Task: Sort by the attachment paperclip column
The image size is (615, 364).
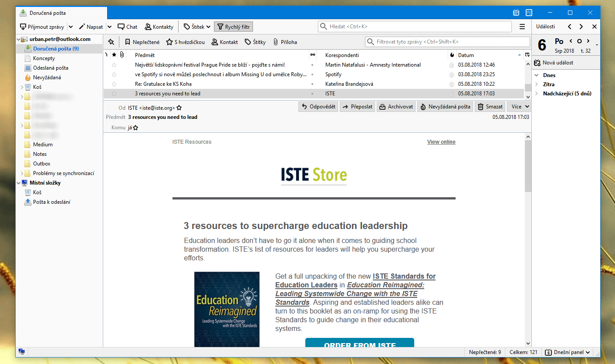Action: [122, 55]
